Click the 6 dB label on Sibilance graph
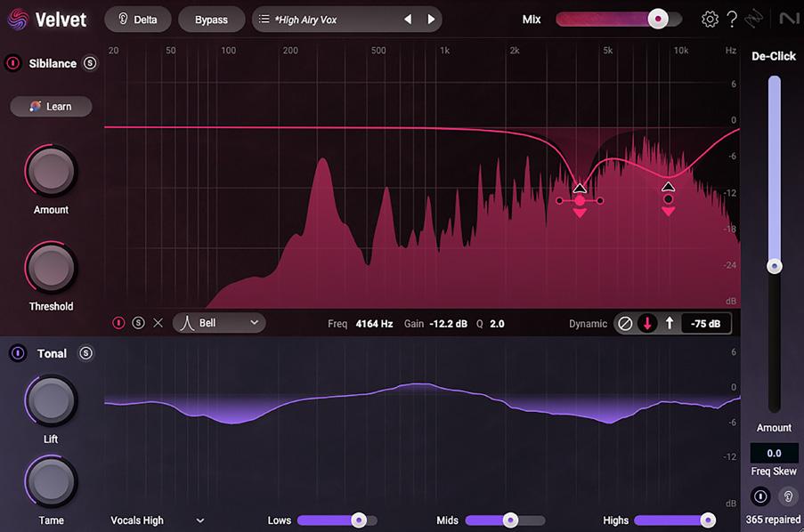 pyautogui.click(x=734, y=84)
